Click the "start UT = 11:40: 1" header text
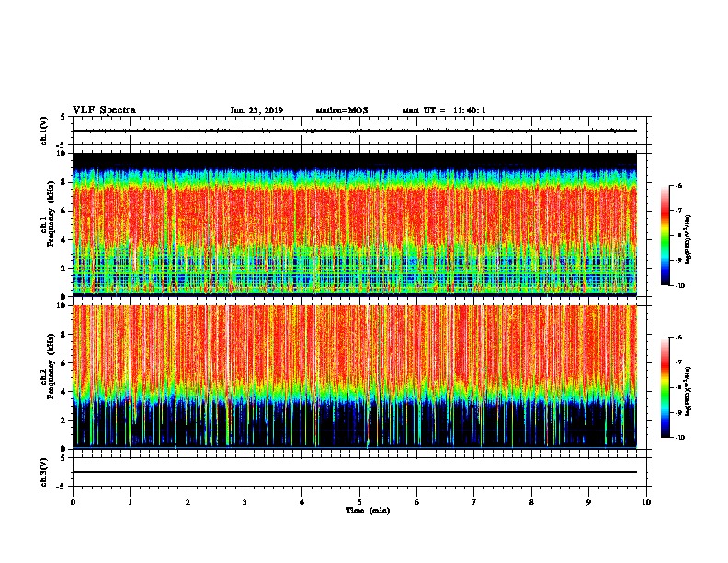 [x=444, y=110]
